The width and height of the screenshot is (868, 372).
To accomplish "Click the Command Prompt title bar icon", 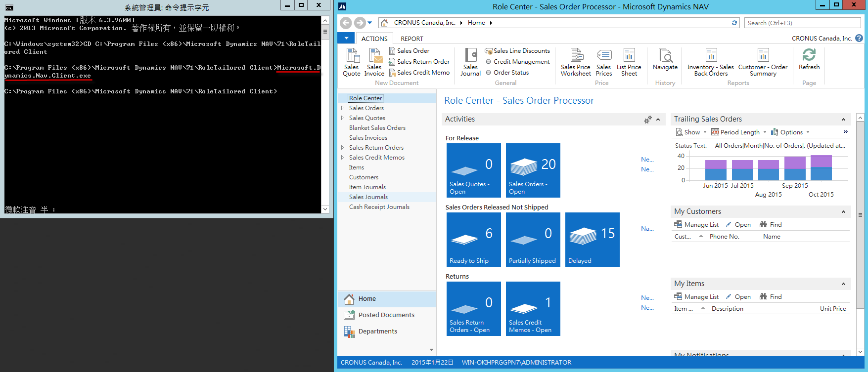I will click(9, 7).
